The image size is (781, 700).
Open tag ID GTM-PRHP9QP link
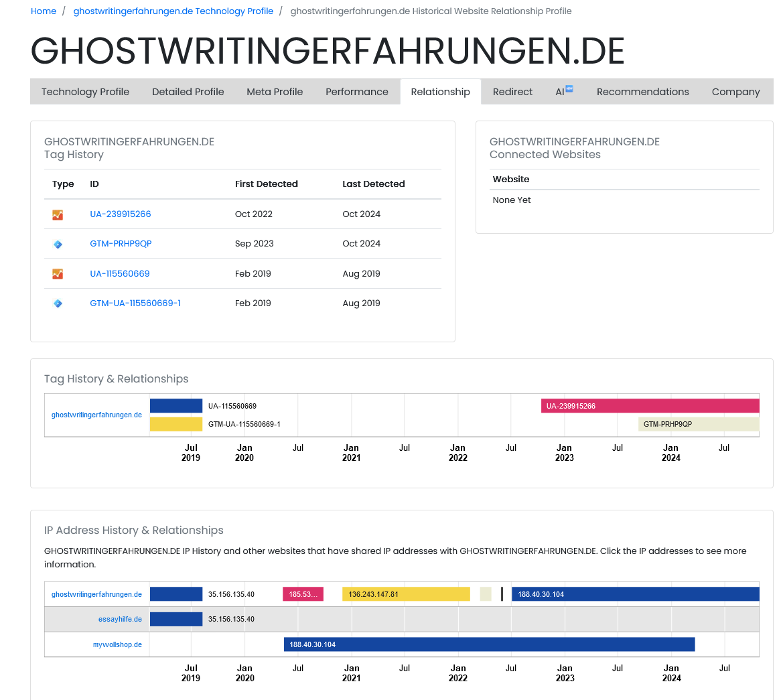[x=121, y=244]
